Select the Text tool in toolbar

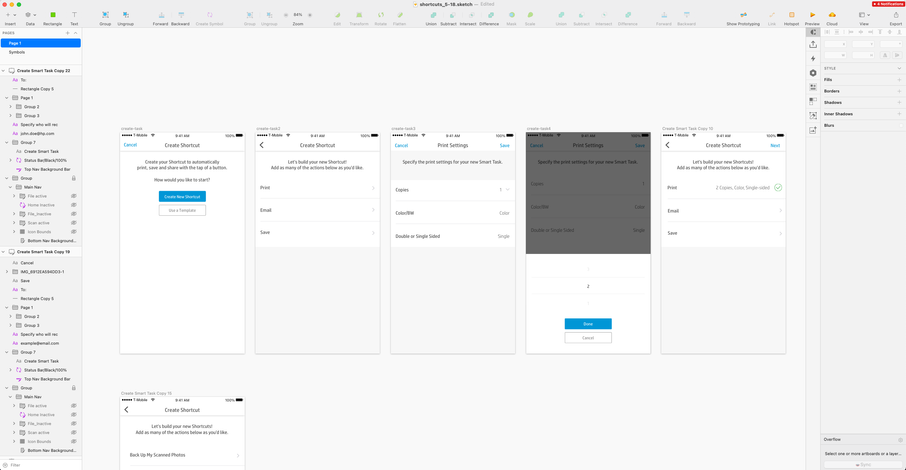click(x=74, y=16)
